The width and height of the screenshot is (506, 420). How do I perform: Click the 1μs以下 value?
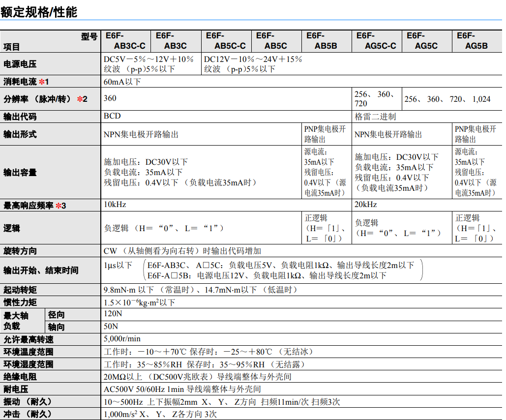click(x=118, y=266)
